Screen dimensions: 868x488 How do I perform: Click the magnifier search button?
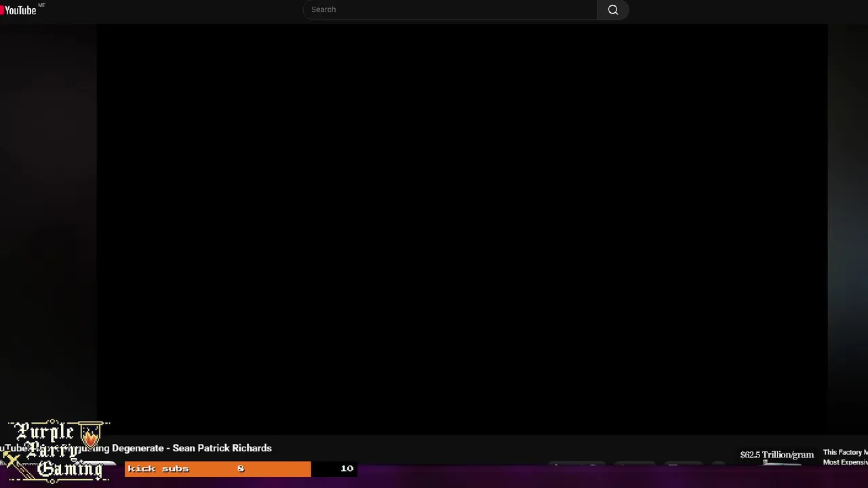click(613, 9)
